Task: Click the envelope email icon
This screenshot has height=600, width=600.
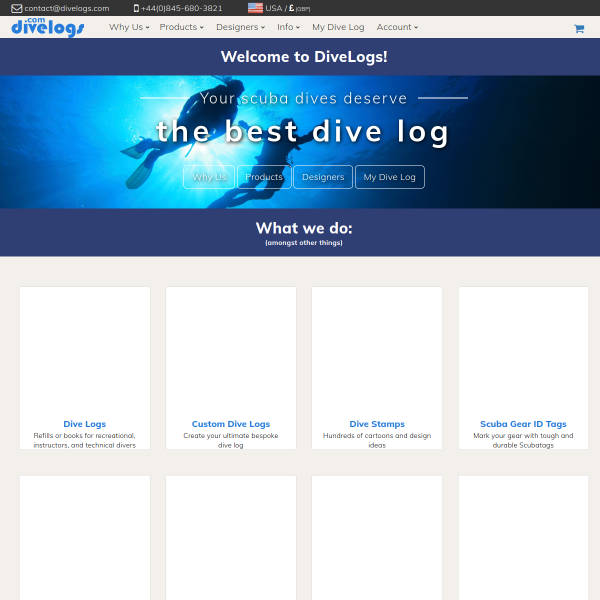Action: 16,8
